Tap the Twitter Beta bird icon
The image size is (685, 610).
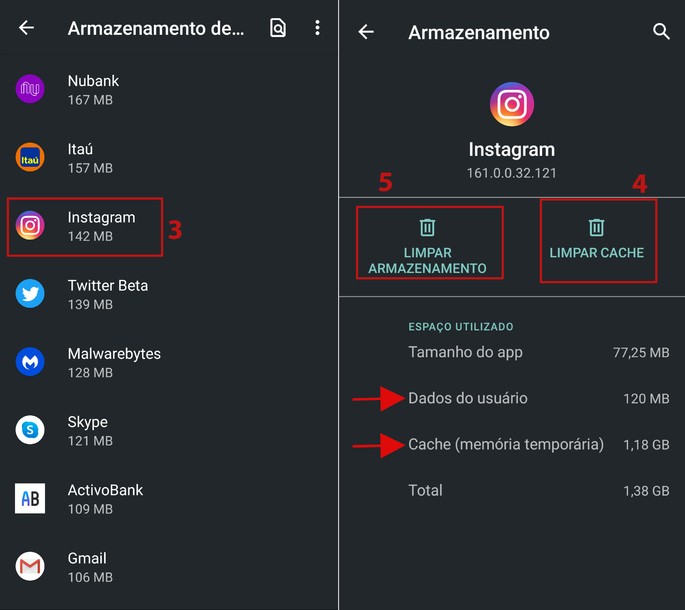click(30, 294)
